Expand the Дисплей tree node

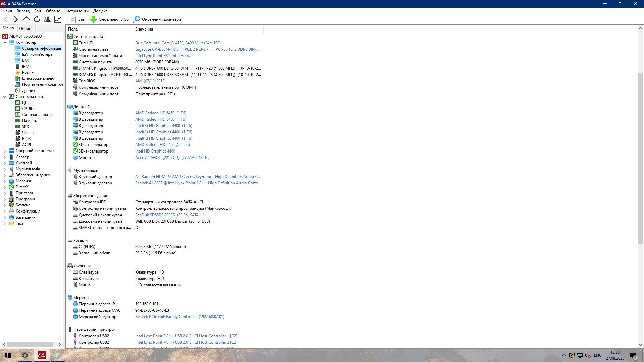point(5,163)
